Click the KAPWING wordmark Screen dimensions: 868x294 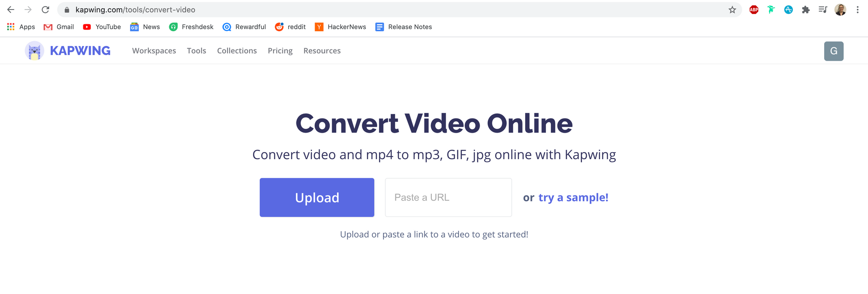pyautogui.click(x=80, y=51)
